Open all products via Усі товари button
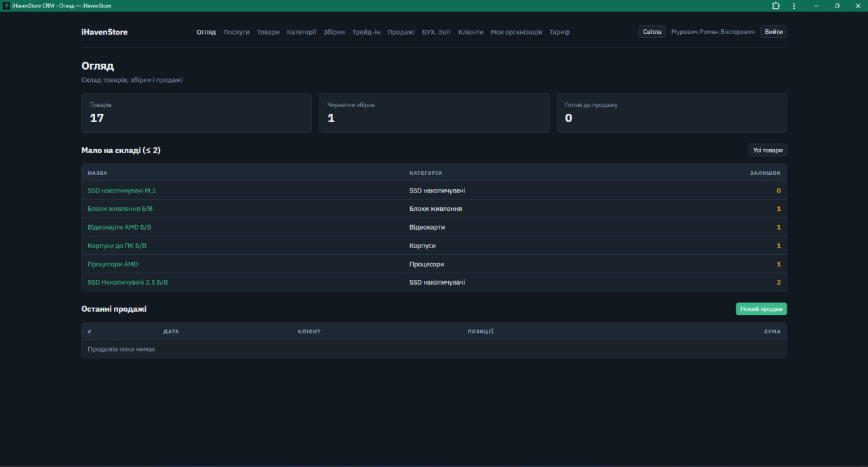This screenshot has height=467, width=868. [x=768, y=150]
